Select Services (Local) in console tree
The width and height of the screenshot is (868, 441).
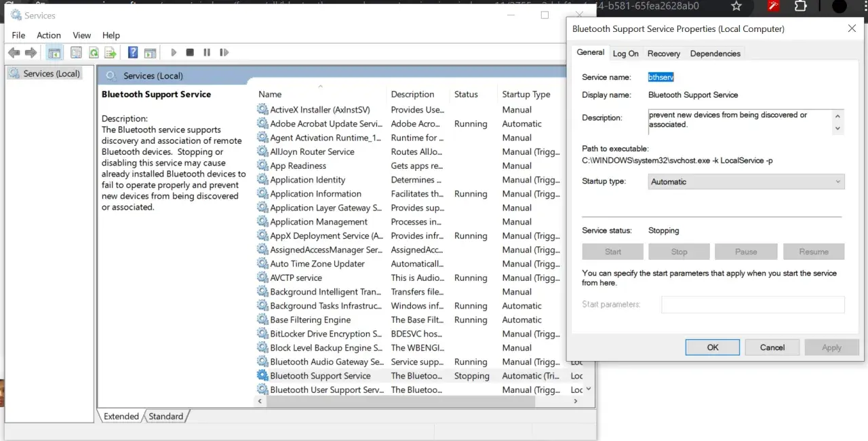click(44, 73)
